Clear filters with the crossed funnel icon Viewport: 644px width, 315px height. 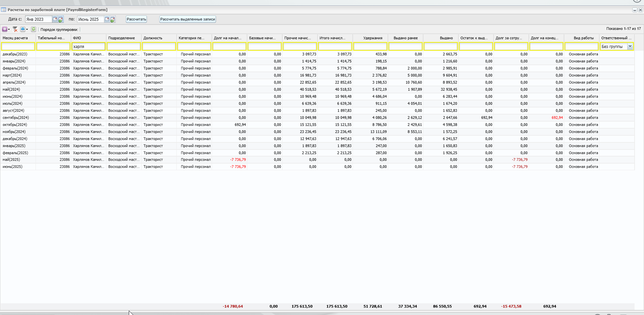(15, 29)
